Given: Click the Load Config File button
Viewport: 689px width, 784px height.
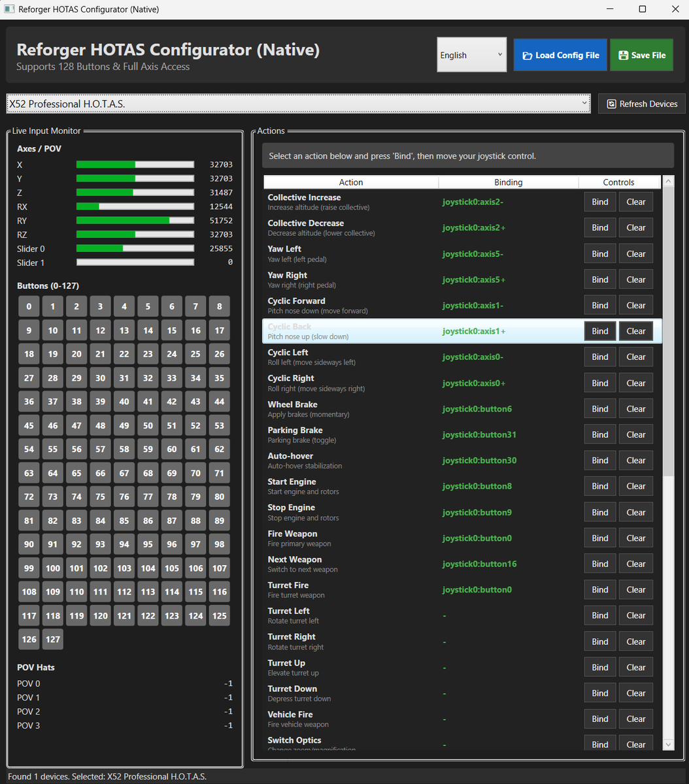Looking at the screenshot, I should click(x=560, y=55).
